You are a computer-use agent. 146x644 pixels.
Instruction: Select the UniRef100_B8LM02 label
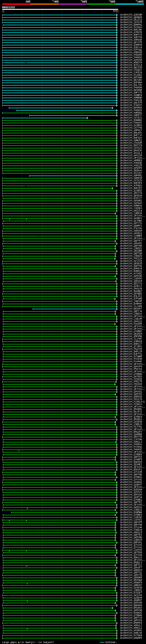pos(131,133)
